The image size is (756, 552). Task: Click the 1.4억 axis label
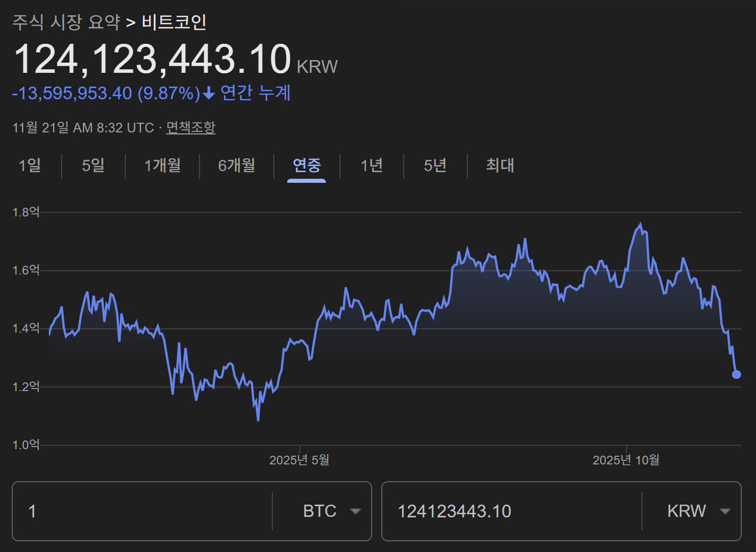click(x=26, y=328)
